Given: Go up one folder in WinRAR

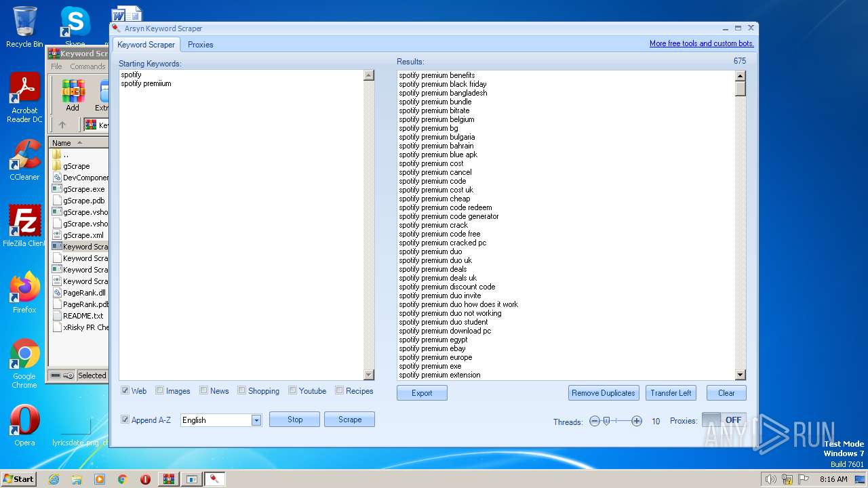Looking at the screenshot, I should pyautogui.click(x=62, y=125).
